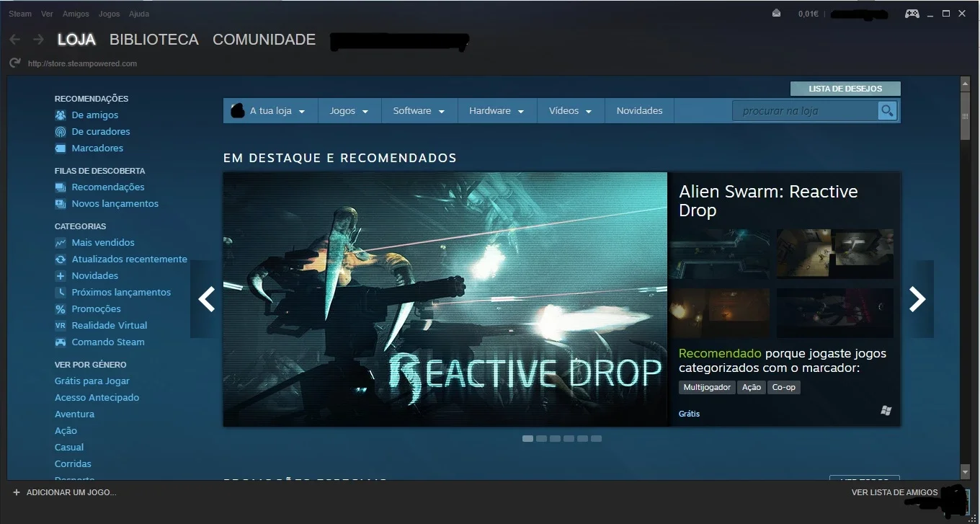The image size is (980, 524).
Task: Open the top-right Alien Swarm screenshot thumbnail
Action: click(835, 254)
